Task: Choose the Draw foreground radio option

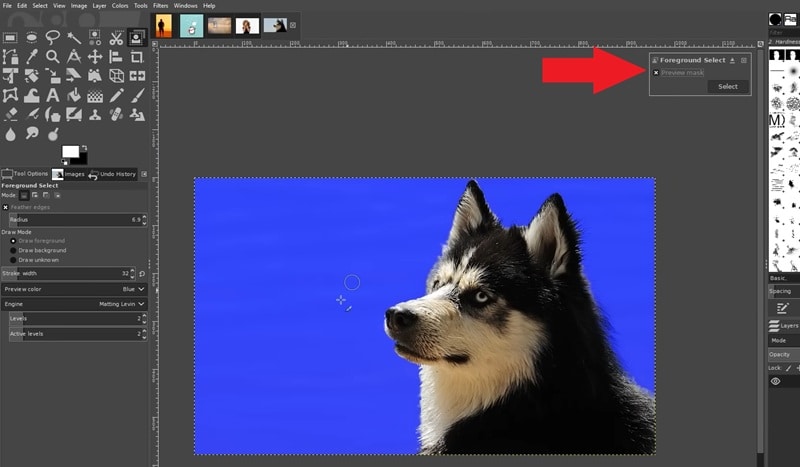Action: point(13,241)
